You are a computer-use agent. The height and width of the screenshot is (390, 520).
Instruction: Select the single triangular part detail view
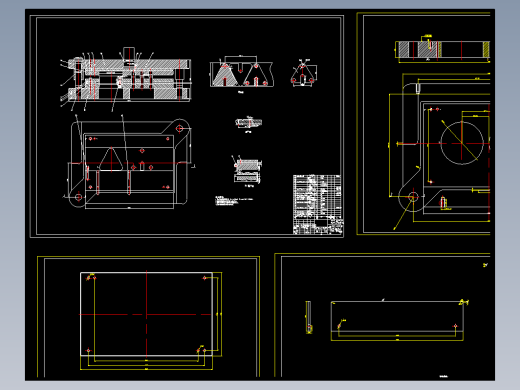pyautogui.click(x=303, y=74)
